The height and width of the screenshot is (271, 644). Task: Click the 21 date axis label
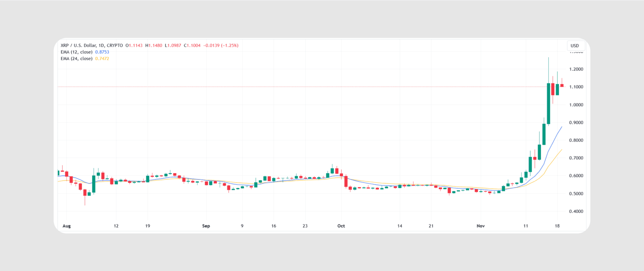pyautogui.click(x=431, y=226)
